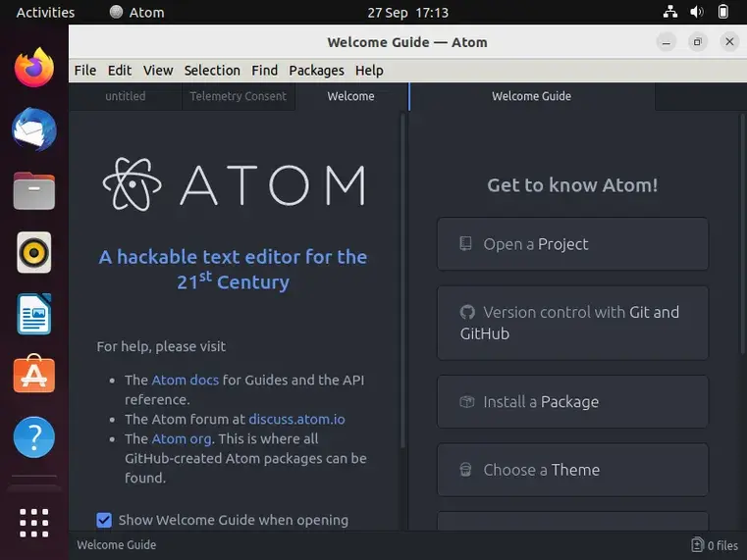Click Welcome Guide path in status bar

click(117, 544)
